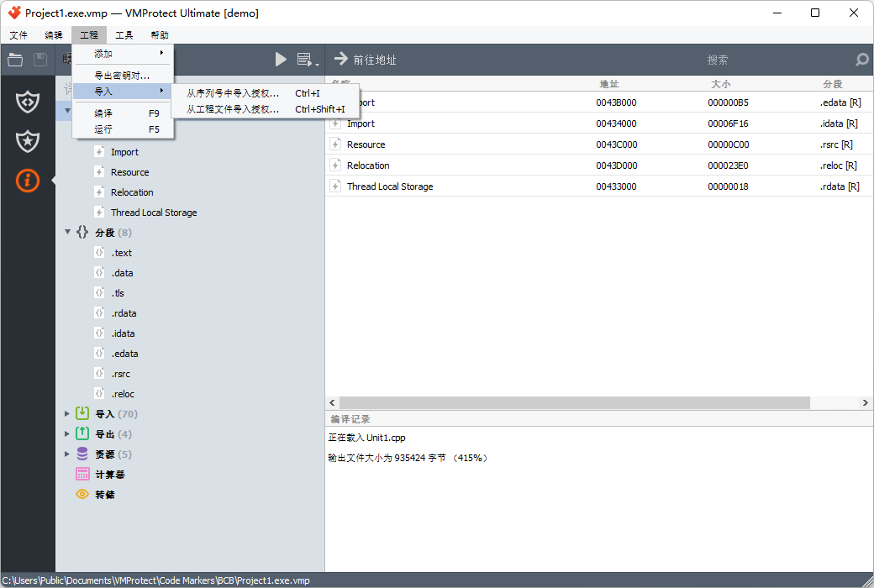The width and height of the screenshot is (874, 588).
Task: Click icon in Import table row
Action: tap(335, 123)
